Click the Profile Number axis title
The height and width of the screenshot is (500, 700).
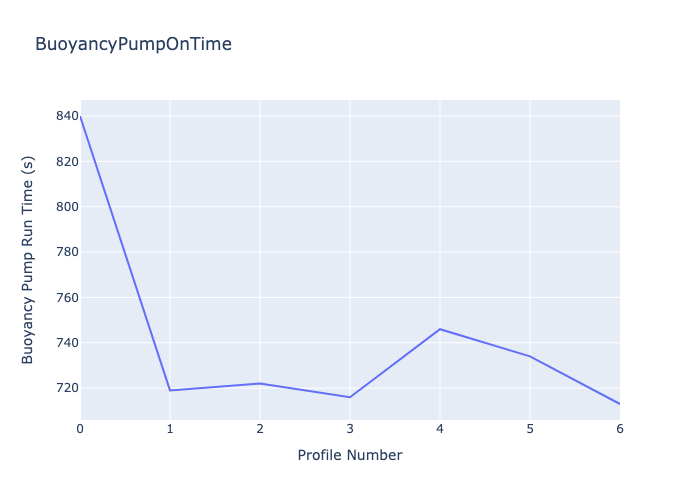pyautogui.click(x=350, y=455)
